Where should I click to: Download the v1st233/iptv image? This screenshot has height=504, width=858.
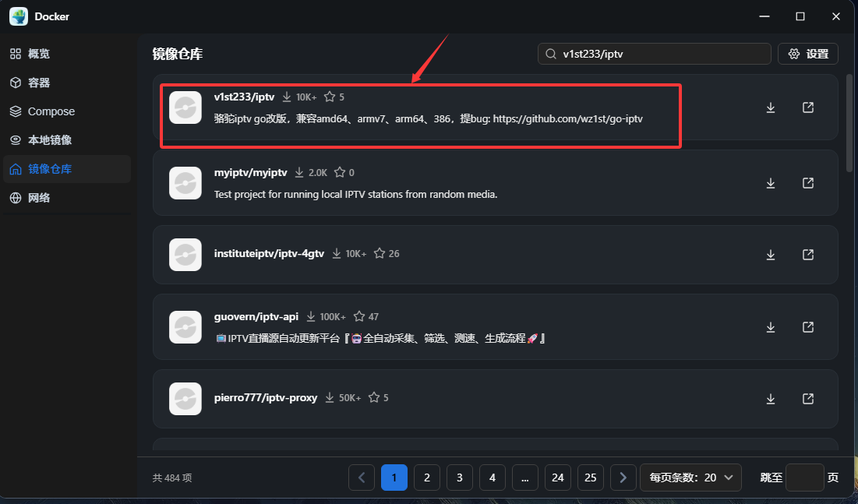(x=771, y=107)
